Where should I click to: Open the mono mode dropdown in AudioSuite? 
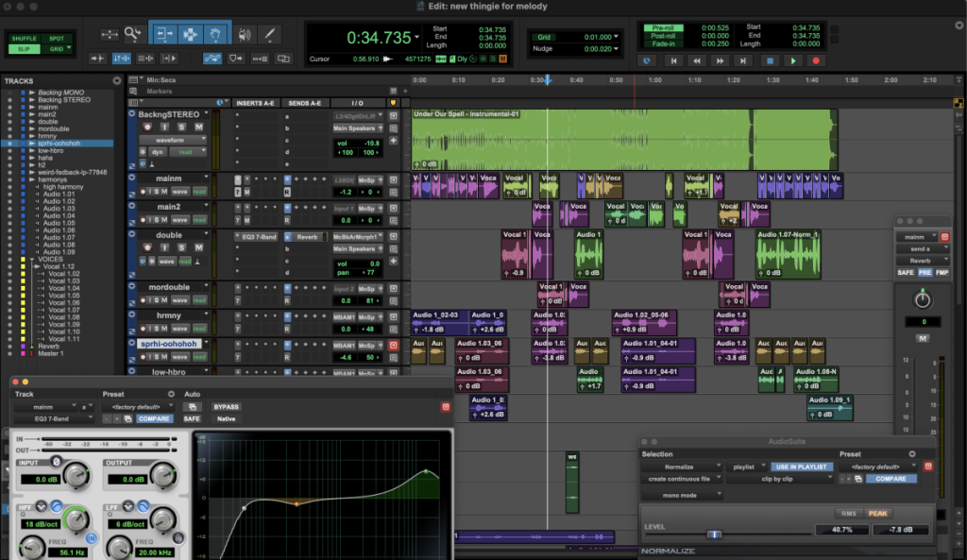[x=681, y=495]
